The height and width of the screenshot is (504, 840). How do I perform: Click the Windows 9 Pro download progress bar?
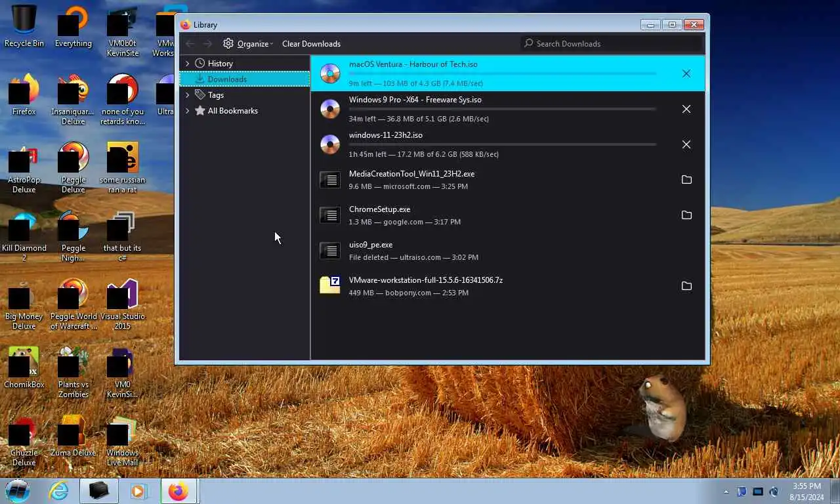[x=503, y=109]
